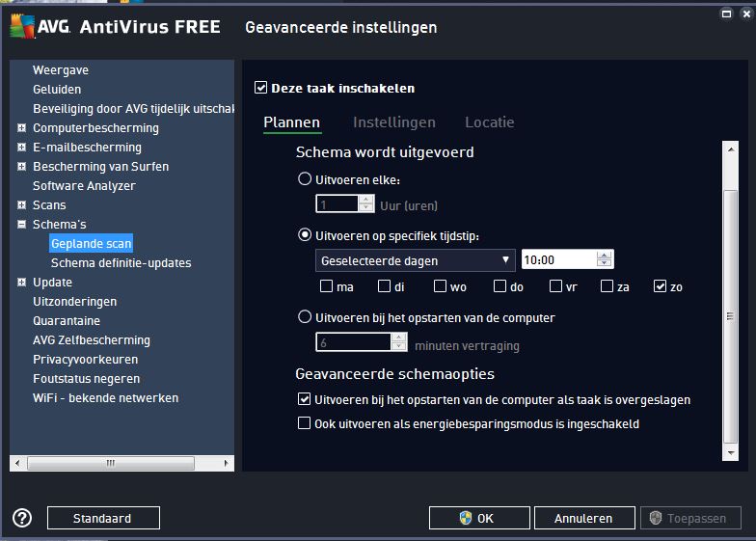Image resolution: width=756 pixels, height=541 pixels.
Task: Toggle 'Uitvoeren bij het opstarten als taak is overgeslagen'
Action: click(x=305, y=399)
